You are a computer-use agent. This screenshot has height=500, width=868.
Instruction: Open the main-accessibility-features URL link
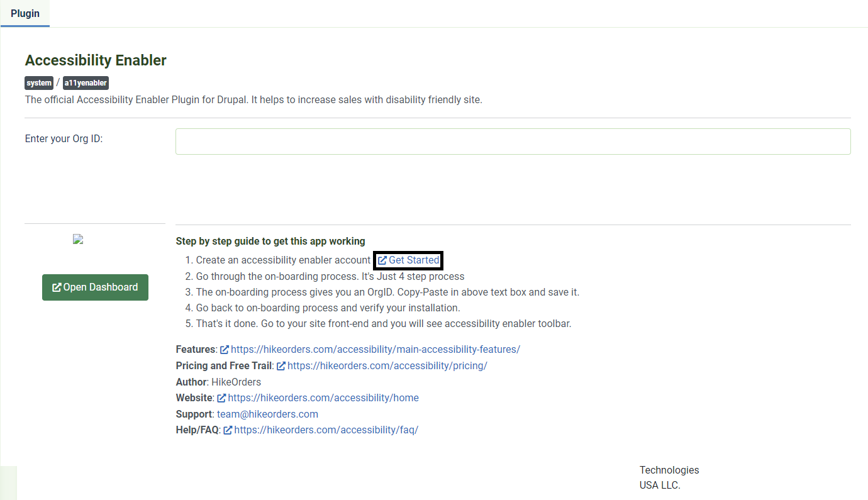(375, 349)
